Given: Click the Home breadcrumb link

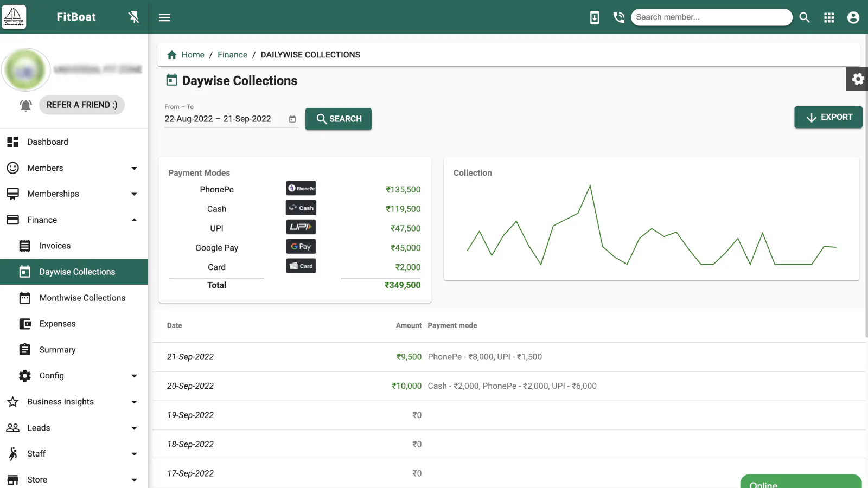Looking at the screenshot, I should 193,55.
